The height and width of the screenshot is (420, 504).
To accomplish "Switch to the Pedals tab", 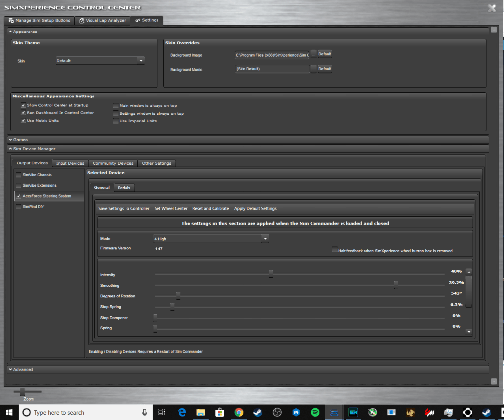I will tap(124, 187).
